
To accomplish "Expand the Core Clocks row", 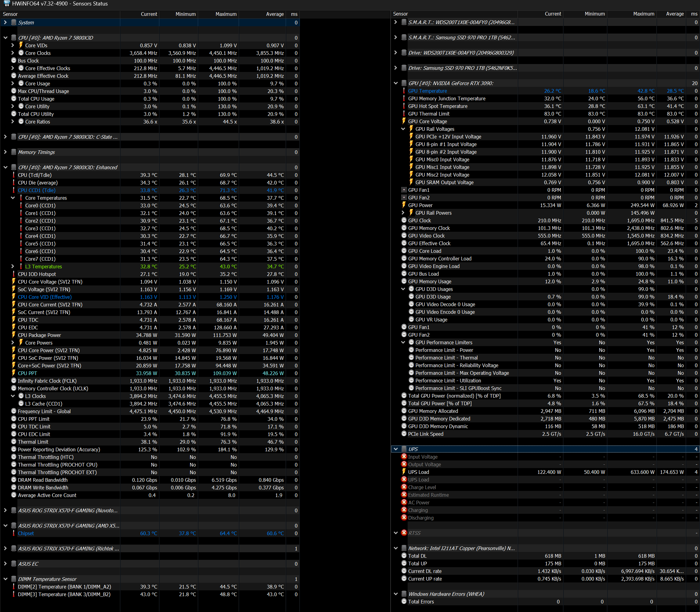I will pyautogui.click(x=13, y=53).
